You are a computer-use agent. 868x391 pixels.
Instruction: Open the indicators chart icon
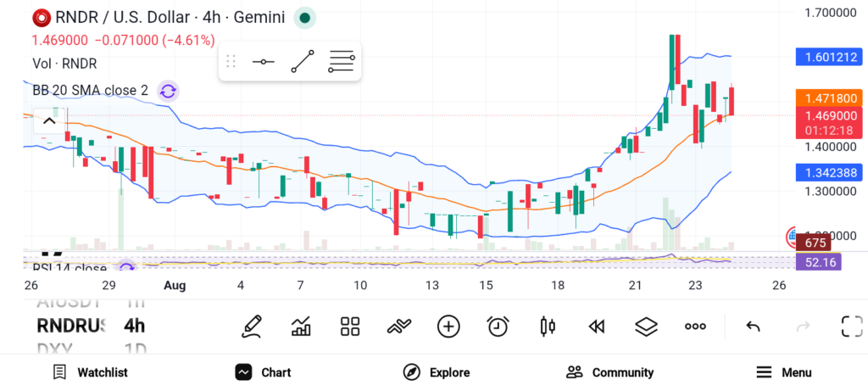pyautogui.click(x=301, y=327)
